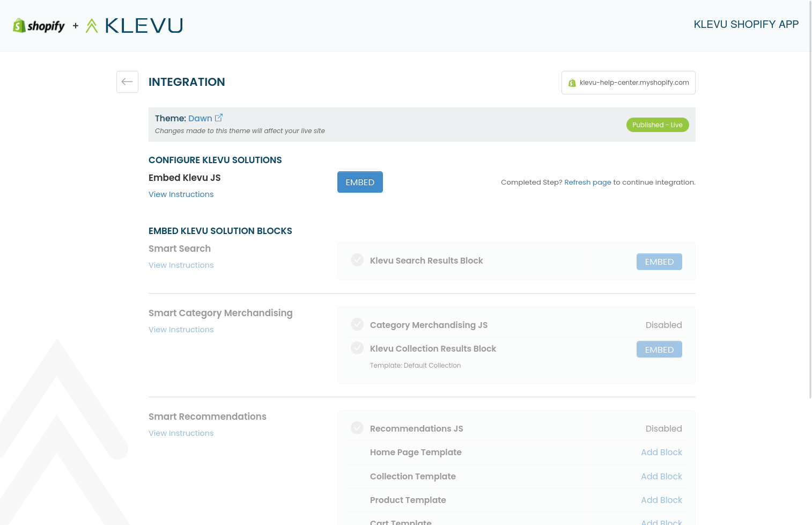Open View Instructions under Smart Category Merchandising
The width and height of the screenshot is (812, 525).
[181, 330]
